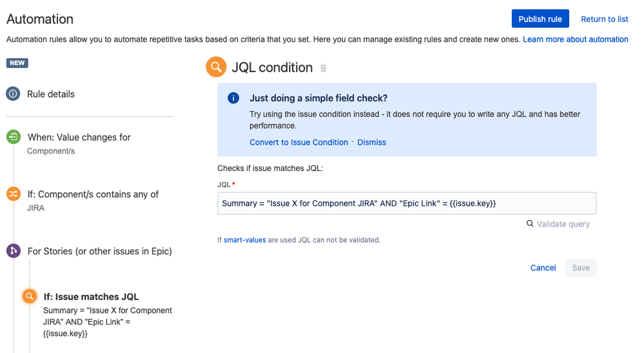Click the orange shuffle condition icon
The height and width of the screenshot is (353, 644).
[13, 194]
